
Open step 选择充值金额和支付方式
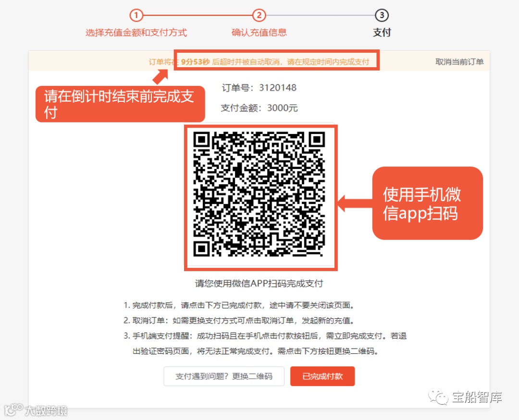coord(136,33)
